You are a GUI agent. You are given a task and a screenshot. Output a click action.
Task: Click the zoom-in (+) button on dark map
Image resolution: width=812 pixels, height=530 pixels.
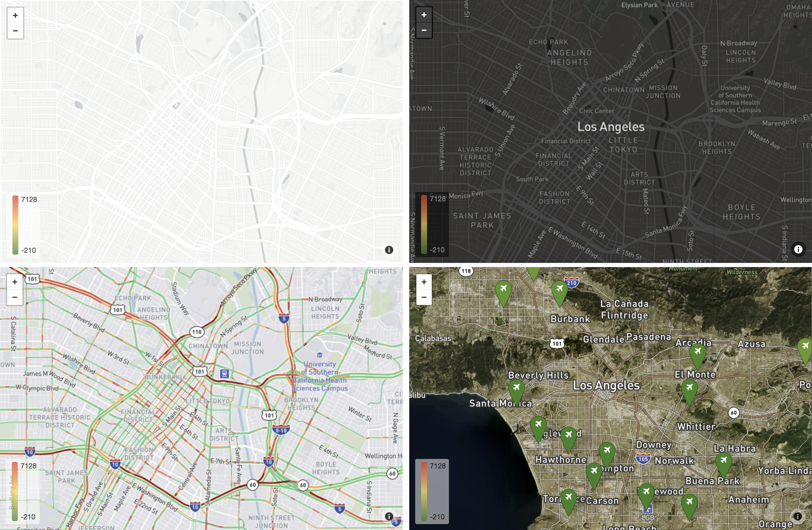424,15
